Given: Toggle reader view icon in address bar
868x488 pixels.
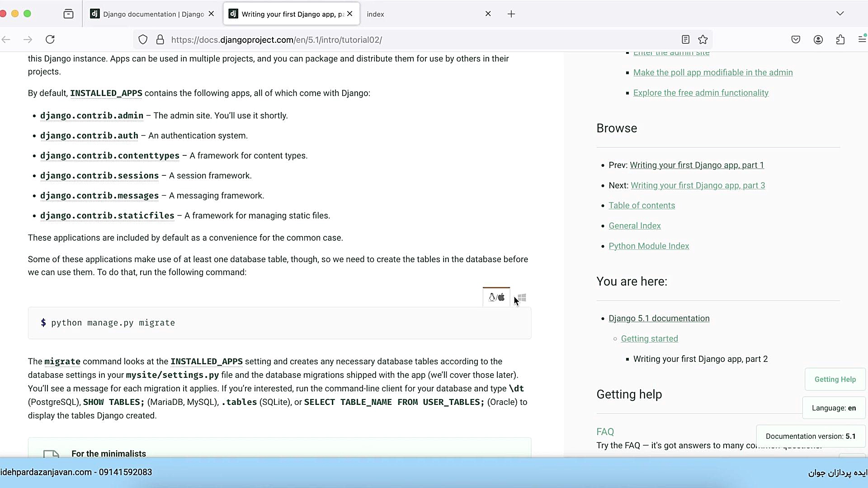Looking at the screenshot, I should 685,40.
